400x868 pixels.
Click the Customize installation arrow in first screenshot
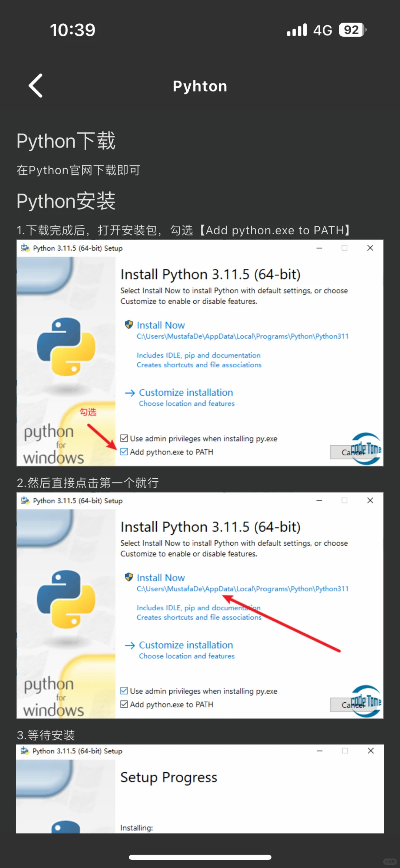coord(130,393)
